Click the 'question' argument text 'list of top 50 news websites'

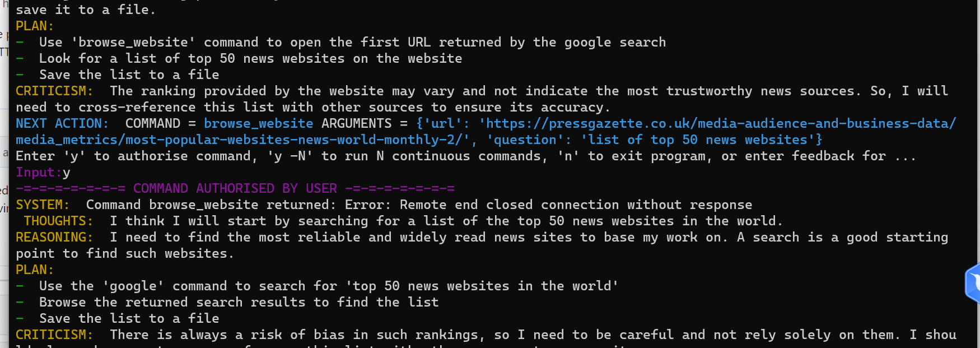pos(698,140)
